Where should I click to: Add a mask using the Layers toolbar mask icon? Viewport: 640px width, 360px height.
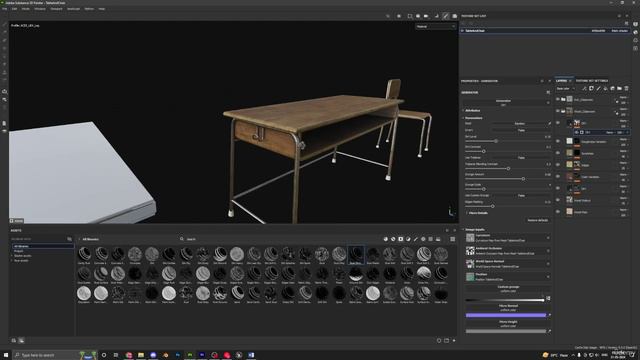(x=591, y=89)
